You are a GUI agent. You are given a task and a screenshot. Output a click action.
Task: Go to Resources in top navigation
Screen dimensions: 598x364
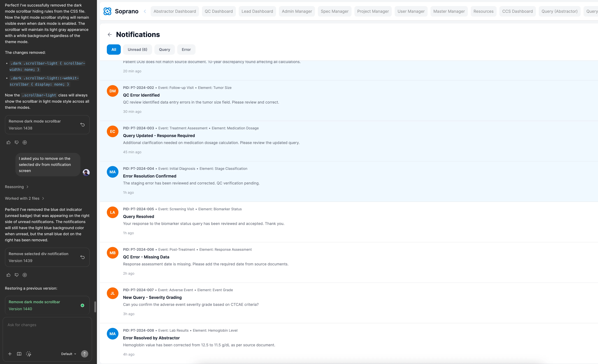tap(483, 11)
